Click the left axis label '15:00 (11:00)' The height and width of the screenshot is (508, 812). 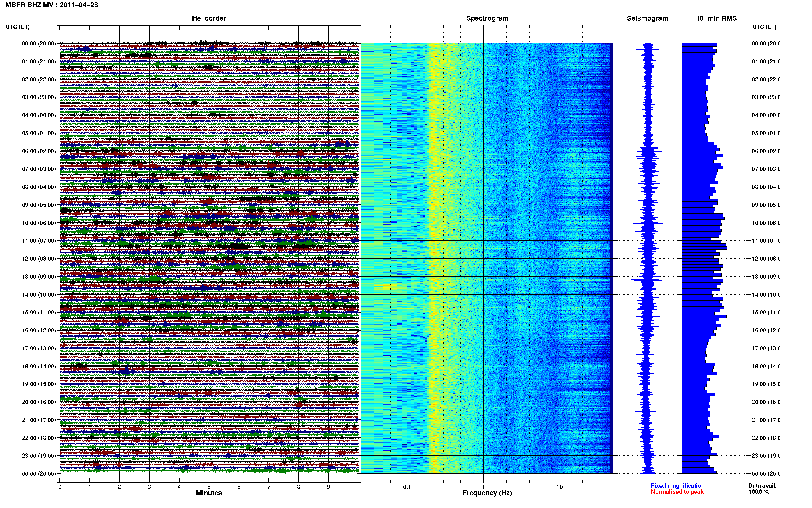[39, 312]
